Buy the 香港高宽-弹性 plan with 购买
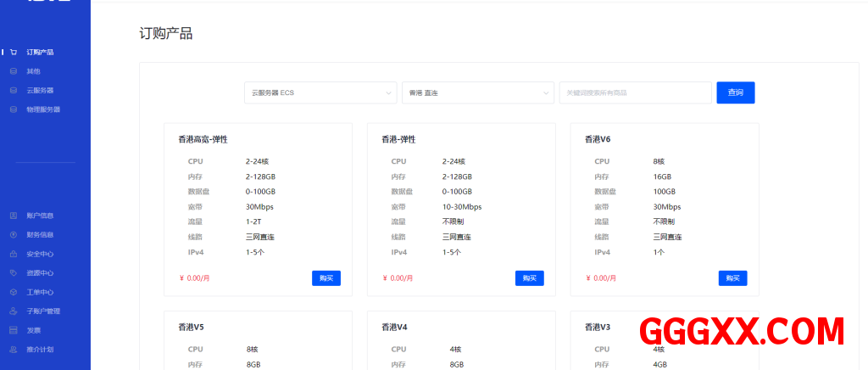The width and height of the screenshot is (868, 370). pyautogui.click(x=325, y=278)
